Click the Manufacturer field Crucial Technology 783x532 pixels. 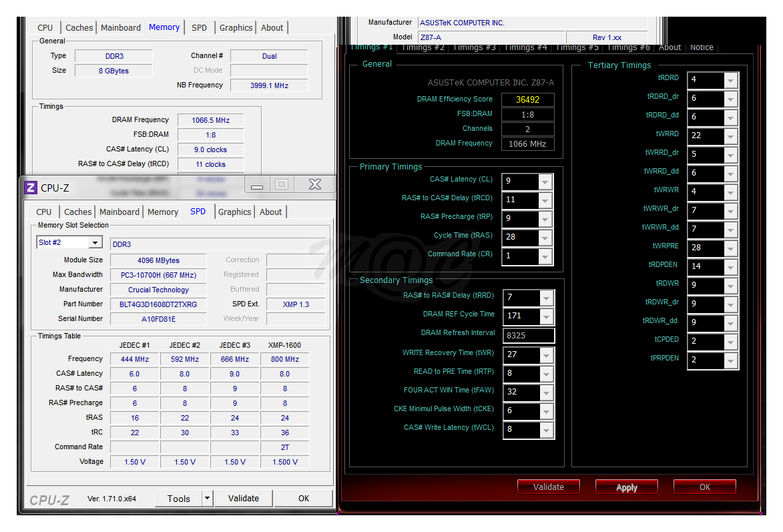[x=158, y=290]
